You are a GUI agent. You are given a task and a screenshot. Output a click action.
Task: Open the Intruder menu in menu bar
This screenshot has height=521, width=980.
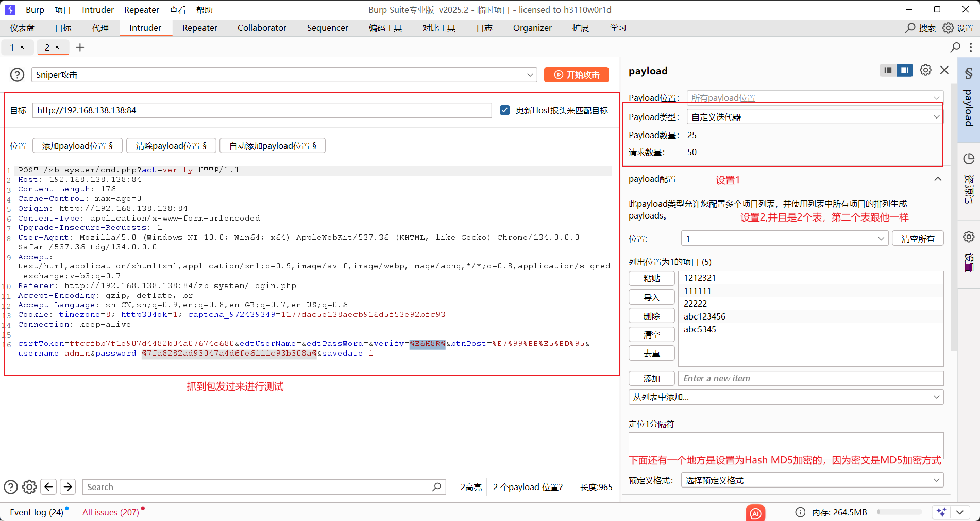(x=98, y=10)
